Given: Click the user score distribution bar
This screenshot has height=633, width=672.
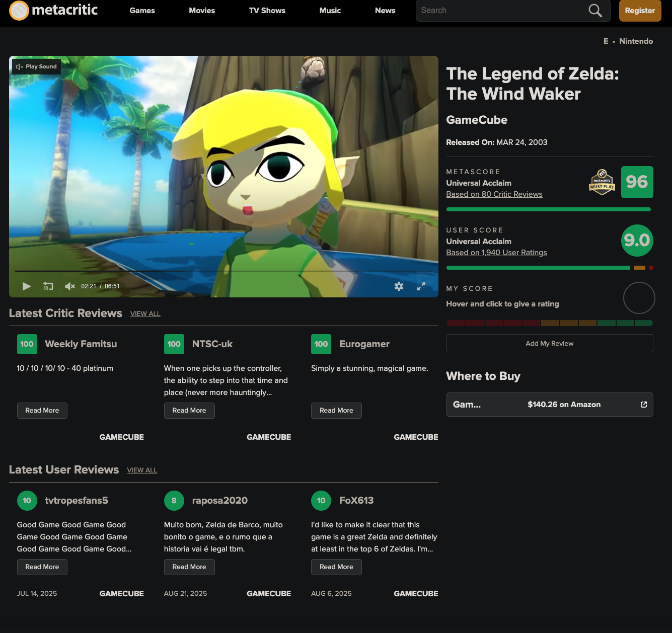Looking at the screenshot, I should click(x=550, y=268).
